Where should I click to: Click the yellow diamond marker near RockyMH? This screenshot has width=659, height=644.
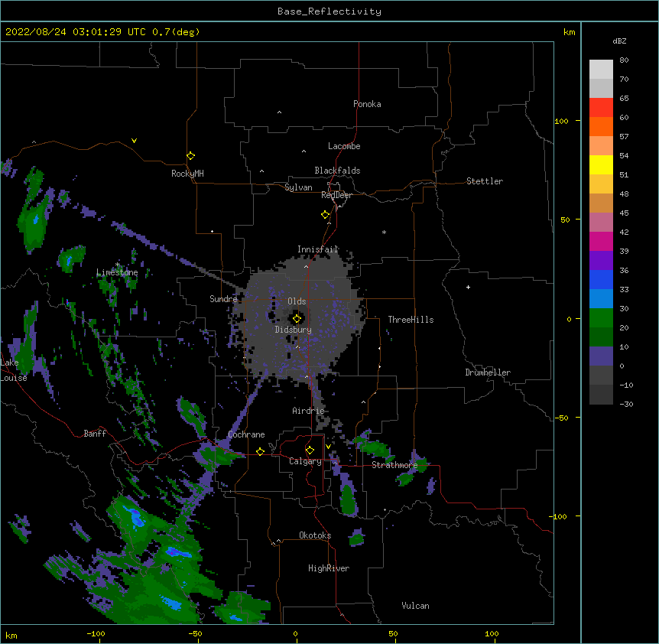190,156
